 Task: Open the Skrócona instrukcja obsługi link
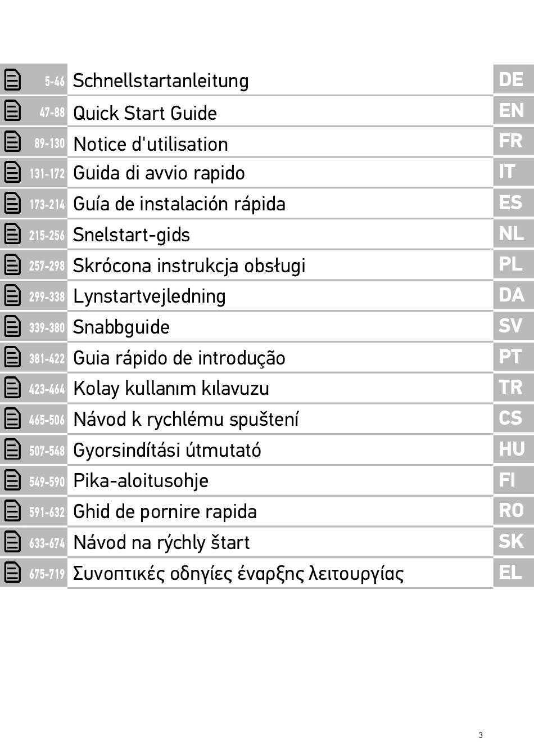click(x=189, y=265)
